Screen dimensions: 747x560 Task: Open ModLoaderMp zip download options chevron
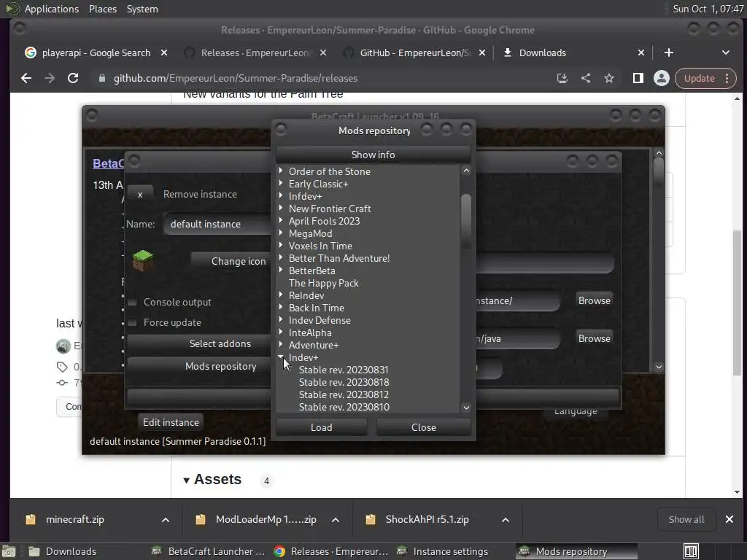(336, 519)
